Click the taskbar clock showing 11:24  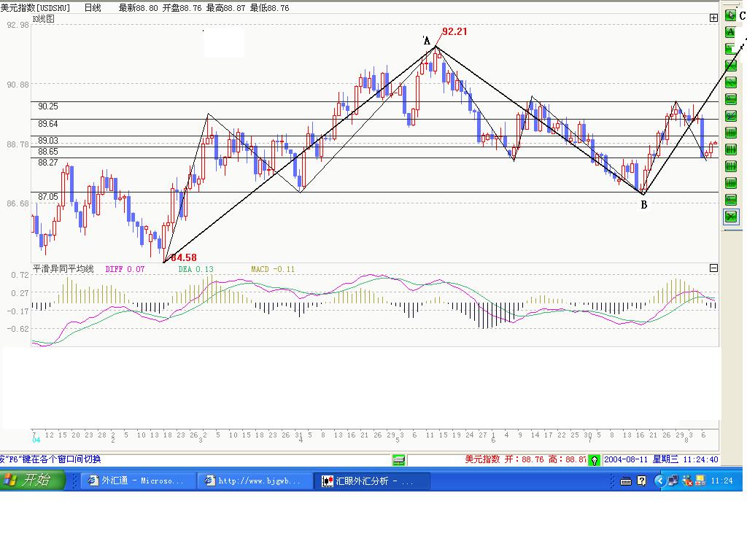pos(721,481)
